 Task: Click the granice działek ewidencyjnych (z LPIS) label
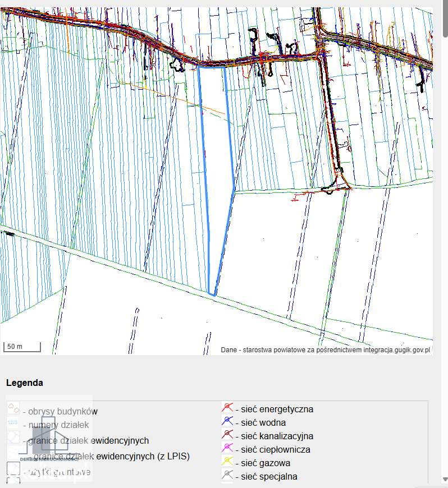112,456
